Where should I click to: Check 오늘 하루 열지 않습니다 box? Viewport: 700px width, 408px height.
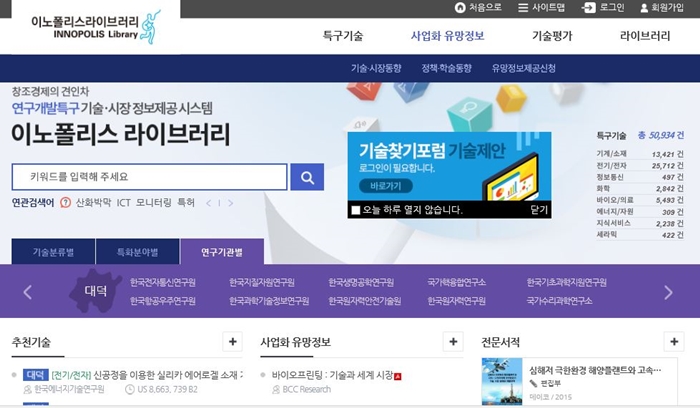[x=356, y=210]
